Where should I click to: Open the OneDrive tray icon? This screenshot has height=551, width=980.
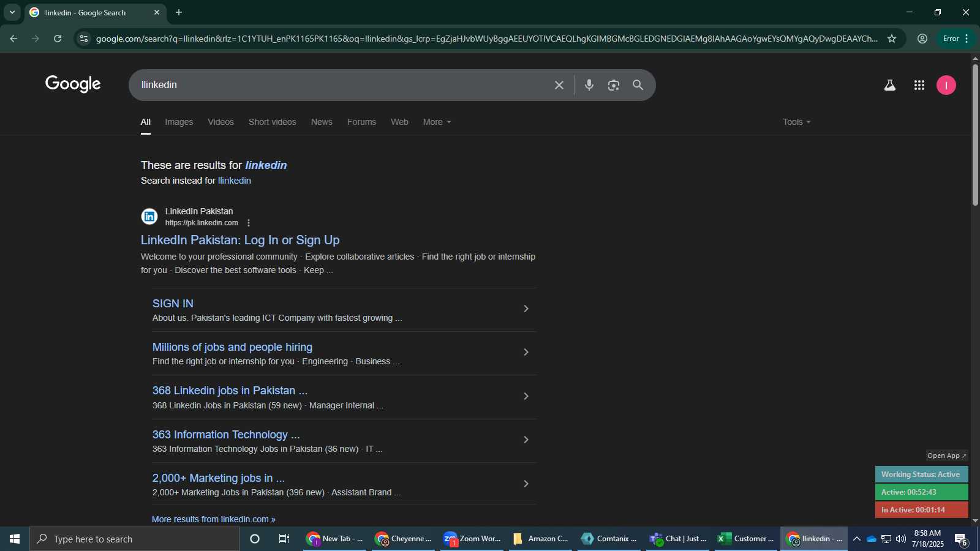[x=871, y=539]
